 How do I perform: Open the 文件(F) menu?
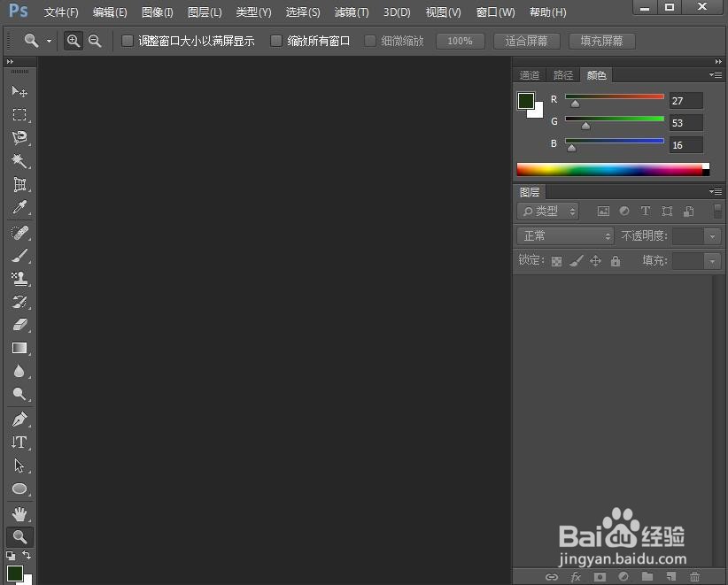(x=61, y=12)
